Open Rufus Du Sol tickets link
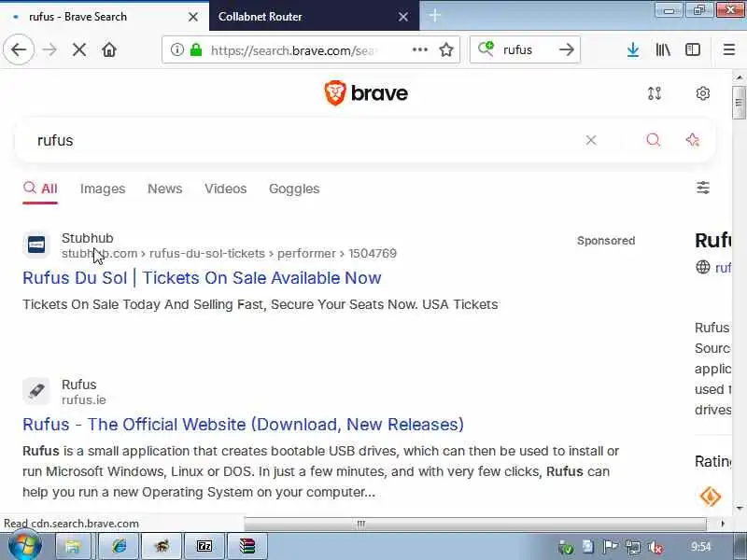747x560 pixels. pyautogui.click(x=202, y=277)
